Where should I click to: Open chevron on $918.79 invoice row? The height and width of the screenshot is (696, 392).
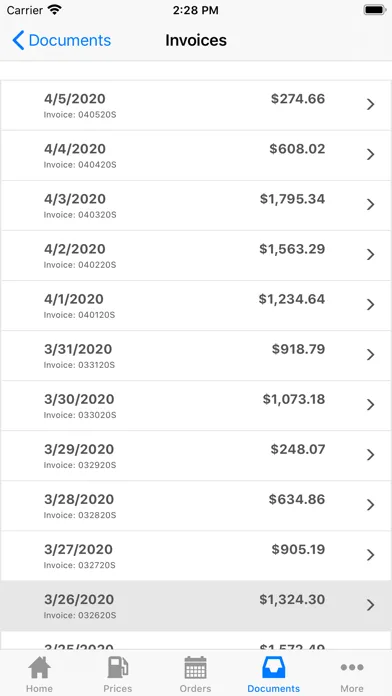tap(370, 355)
